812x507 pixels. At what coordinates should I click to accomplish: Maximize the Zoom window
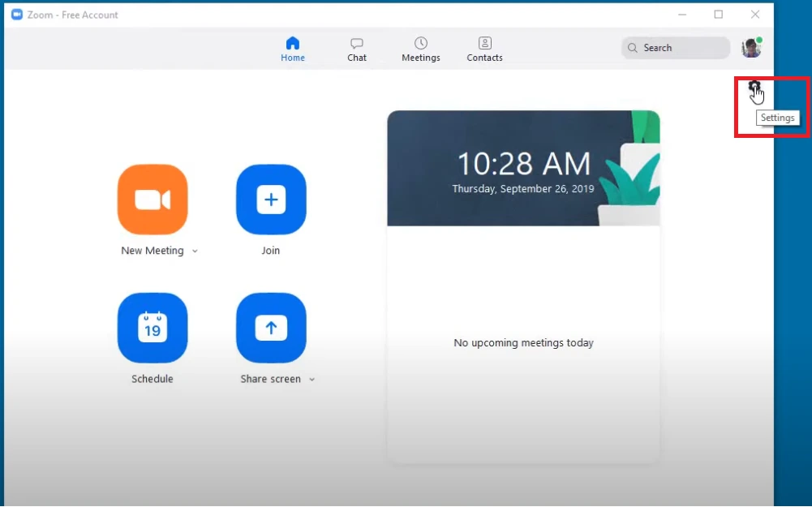tap(719, 15)
